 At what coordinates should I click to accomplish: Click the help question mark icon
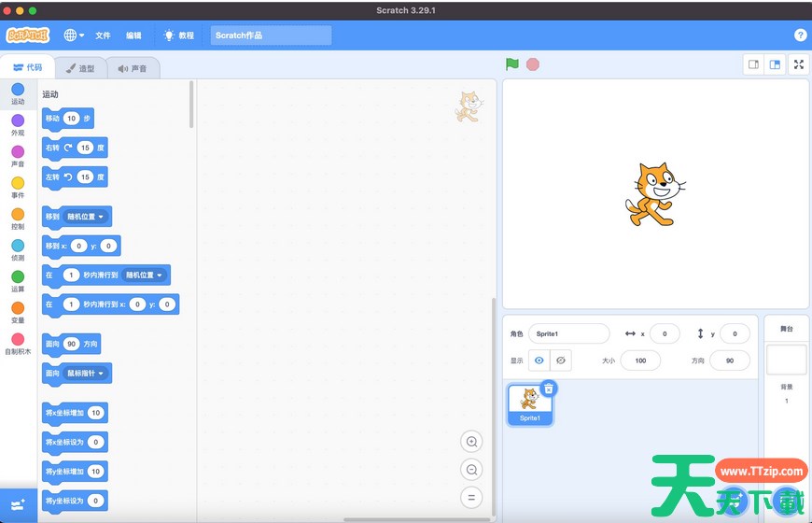(x=800, y=35)
